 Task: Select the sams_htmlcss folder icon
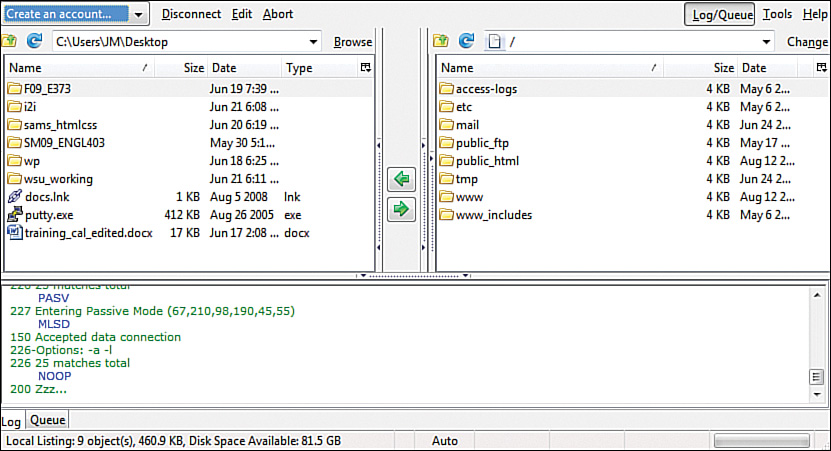click(x=15, y=125)
